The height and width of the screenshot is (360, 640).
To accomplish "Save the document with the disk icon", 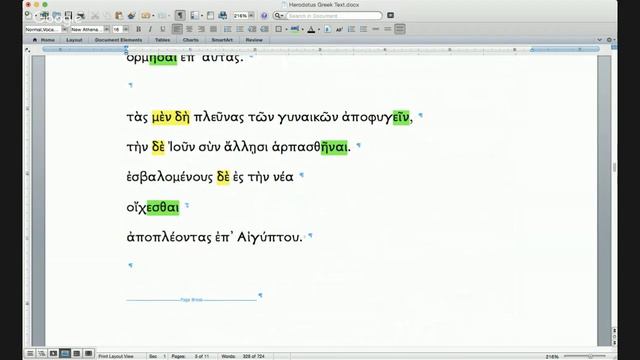I will click(68, 16).
